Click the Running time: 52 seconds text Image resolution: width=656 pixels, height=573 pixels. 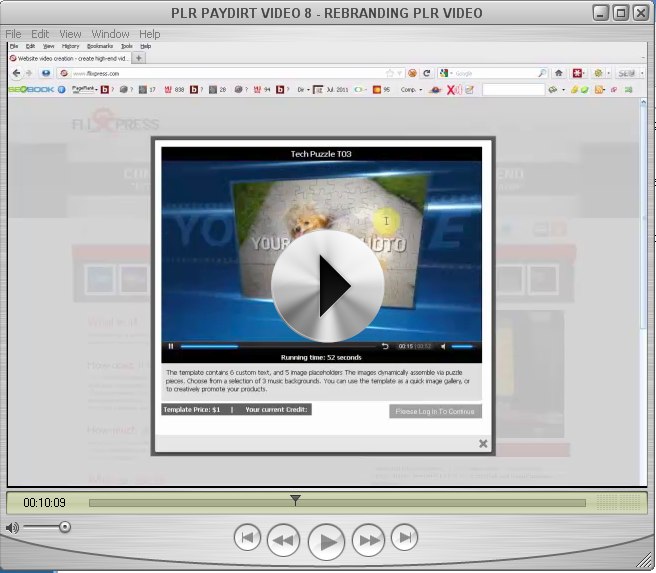coord(321,358)
